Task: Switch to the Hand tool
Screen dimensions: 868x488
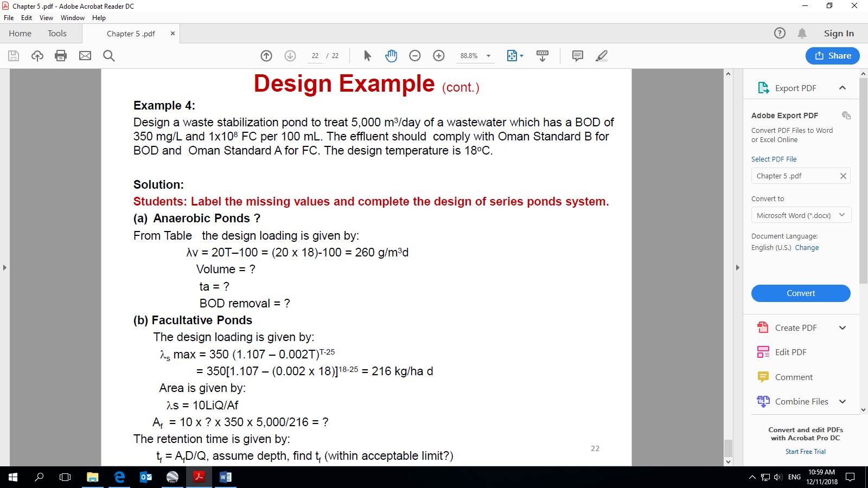Action: pos(391,56)
